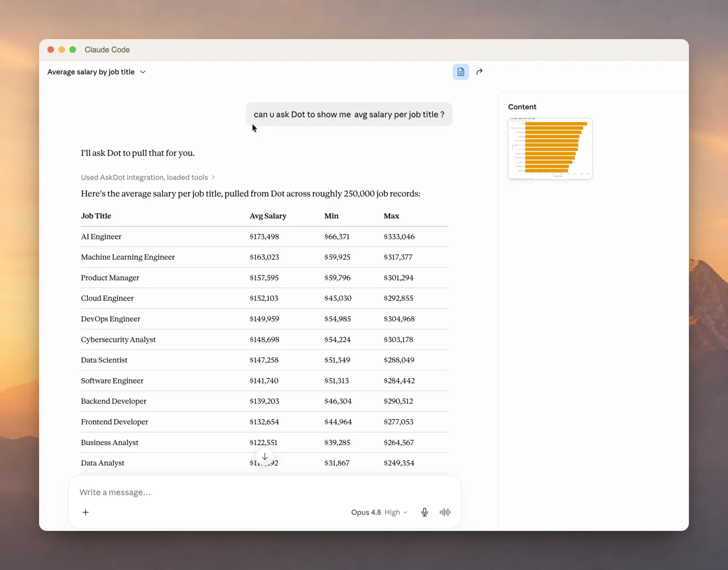Click the plus attachment icon
This screenshot has height=570, width=728.
[86, 512]
